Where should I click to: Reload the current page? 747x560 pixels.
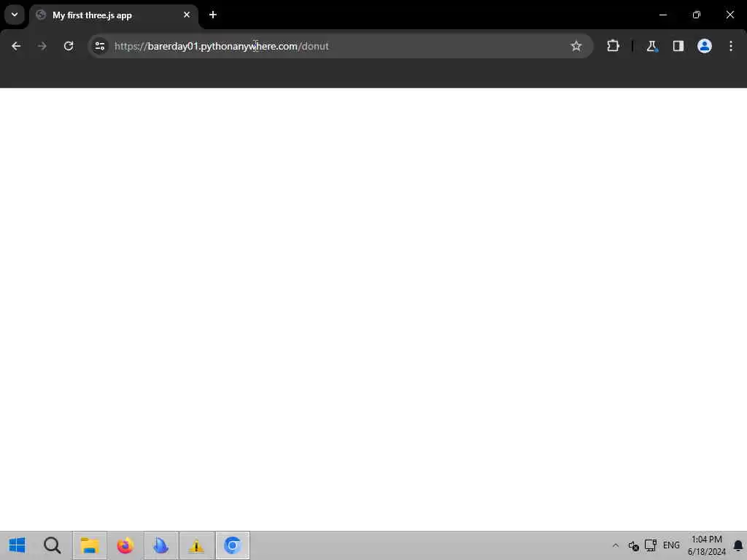(x=69, y=46)
